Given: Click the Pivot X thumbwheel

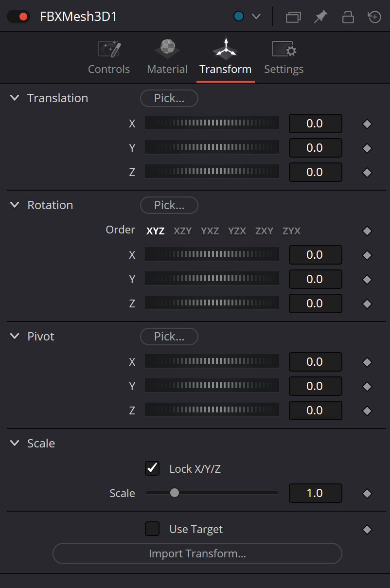Looking at the screenshot, I should [x=212, y=361].
